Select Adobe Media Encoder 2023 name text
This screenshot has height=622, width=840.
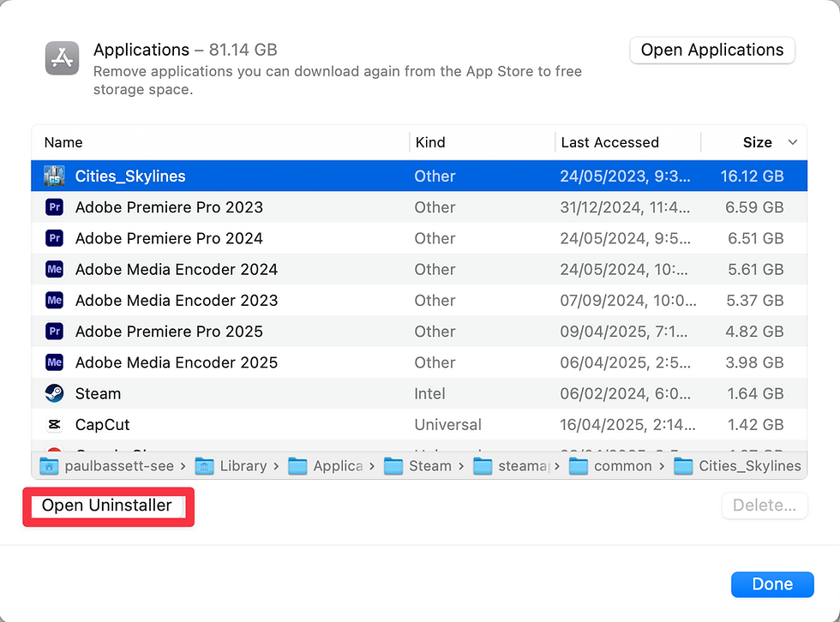(177, 301)
